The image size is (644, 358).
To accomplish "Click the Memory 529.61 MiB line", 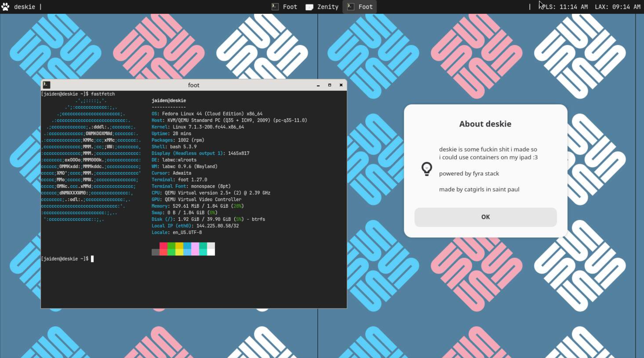I will (x=198, y=206).
